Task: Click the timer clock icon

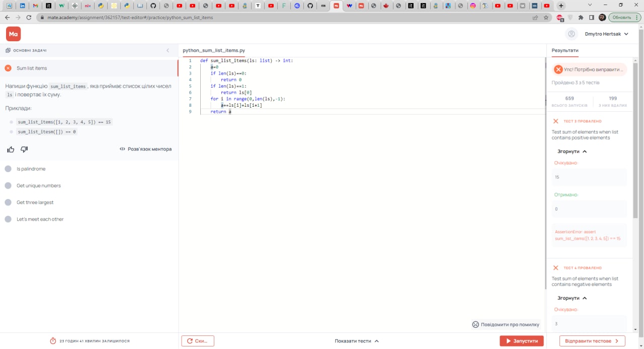Action: click(x=53, y=341)
